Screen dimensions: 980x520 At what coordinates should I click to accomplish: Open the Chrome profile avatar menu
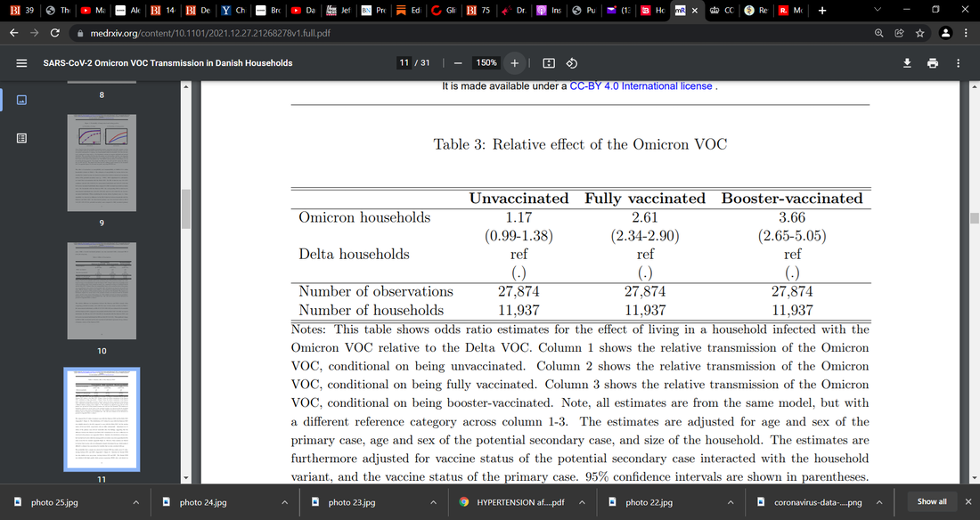[x=945, y=33]
